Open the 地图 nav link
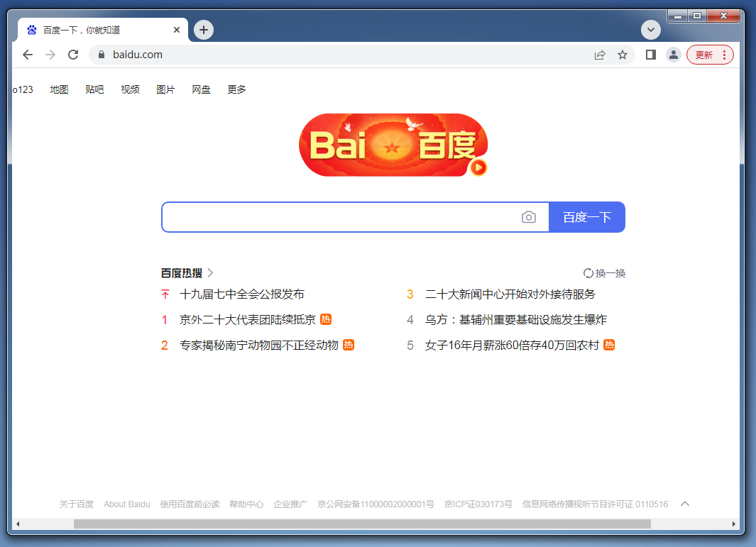The height and width of the screenshot is (547, 756). (x=60, y=89)
